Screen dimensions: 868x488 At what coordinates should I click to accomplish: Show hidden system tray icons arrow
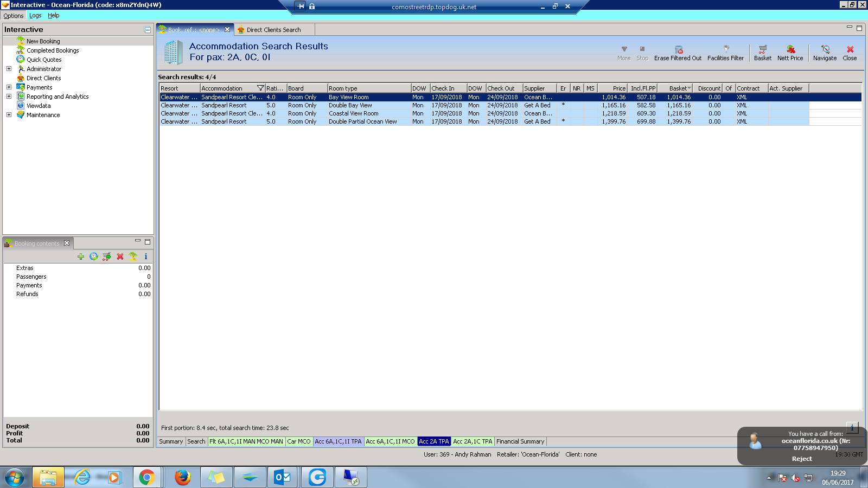[x=769, y=478]
